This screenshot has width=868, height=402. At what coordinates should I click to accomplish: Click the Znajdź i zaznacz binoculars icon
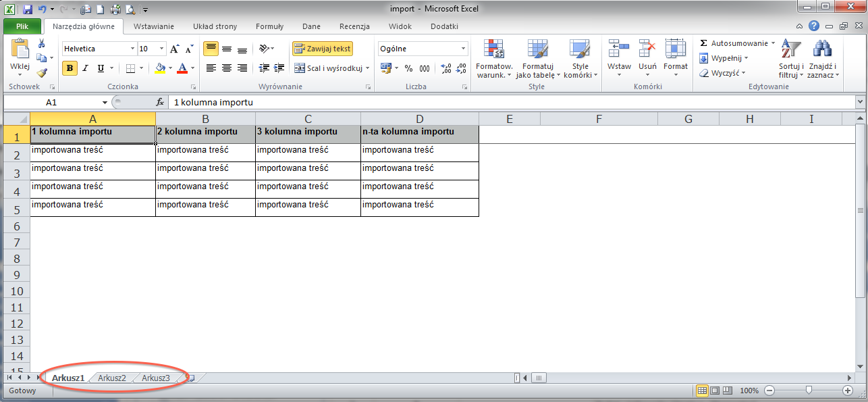pyautogui.click(x=821, y=50)
